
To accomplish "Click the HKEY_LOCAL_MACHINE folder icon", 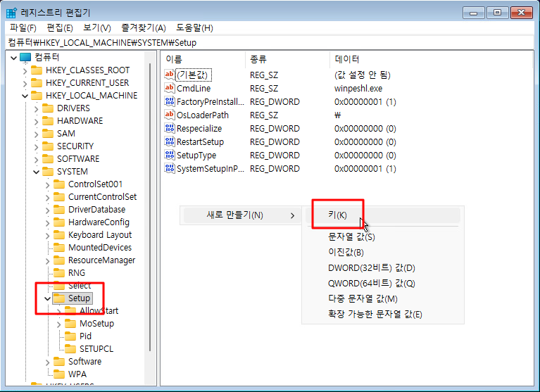I will [x=37, y=96].
